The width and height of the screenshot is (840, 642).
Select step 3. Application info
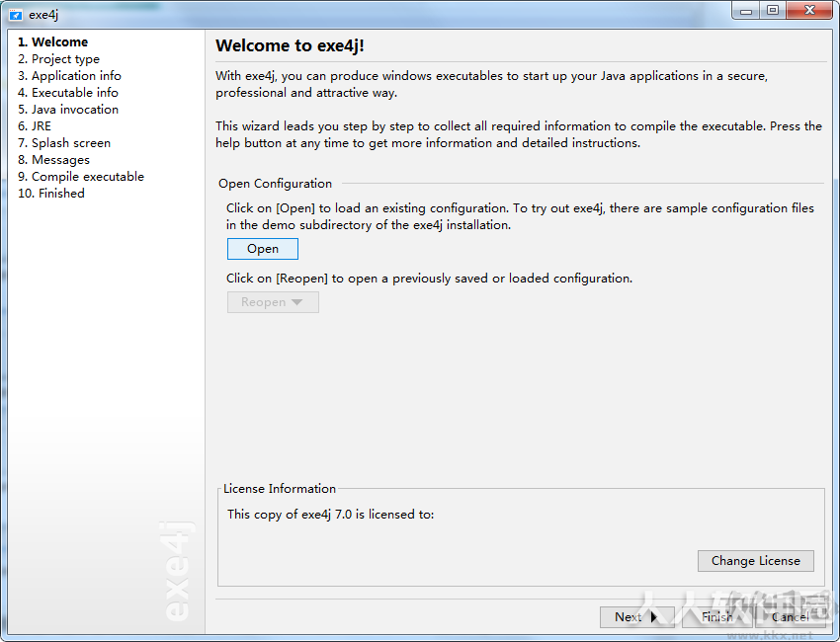69,75
